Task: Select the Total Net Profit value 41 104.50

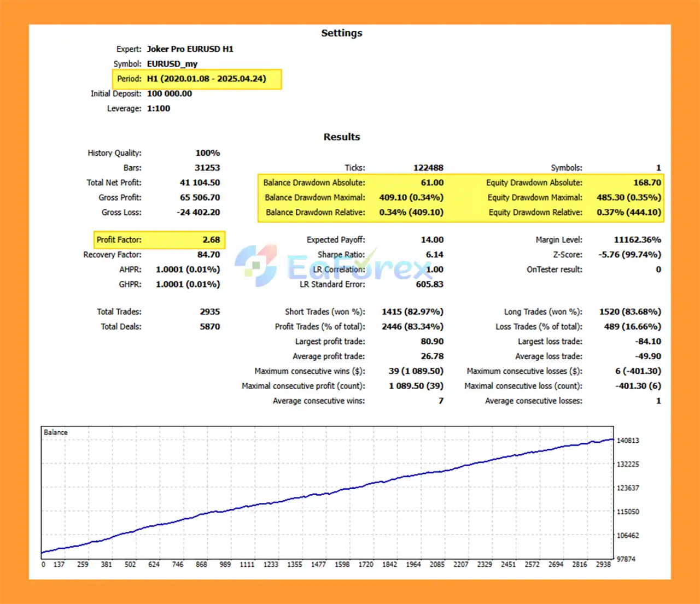Action: [x=200, y=183]
